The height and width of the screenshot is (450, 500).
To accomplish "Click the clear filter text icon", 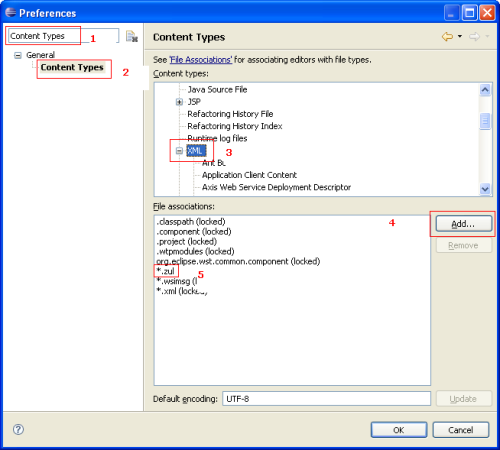I will click(x=131, y=36).
